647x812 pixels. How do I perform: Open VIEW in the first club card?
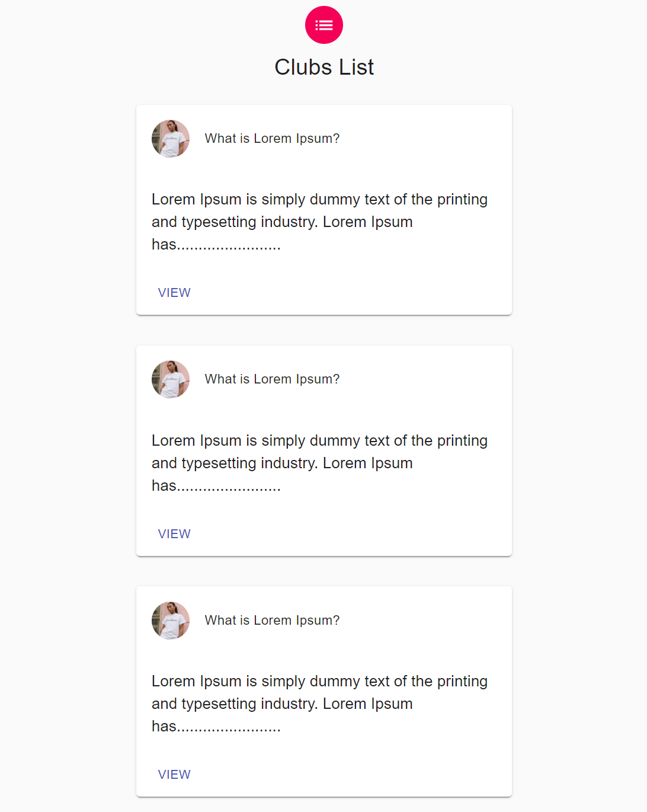174,293
